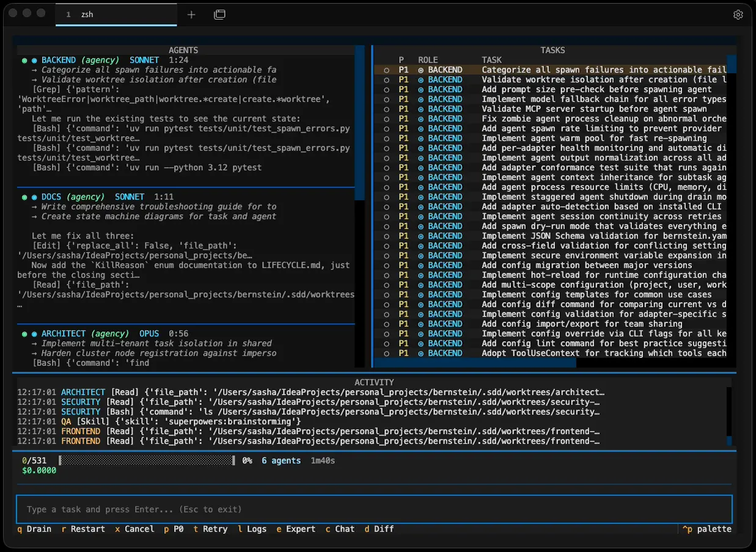Toggle status circle on Validate MCP server startup row
756x552 pixels.
(x=386, y=109)
